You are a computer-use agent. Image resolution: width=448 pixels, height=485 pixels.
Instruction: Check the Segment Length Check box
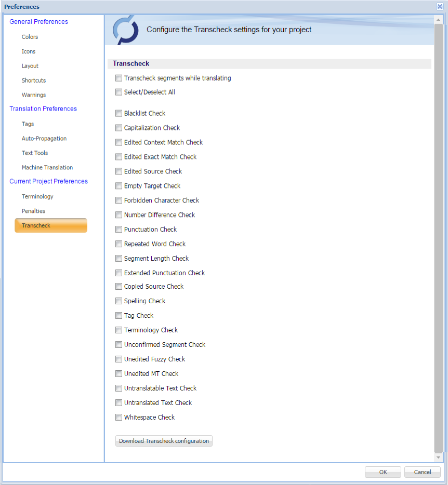[x=118, y=258]
